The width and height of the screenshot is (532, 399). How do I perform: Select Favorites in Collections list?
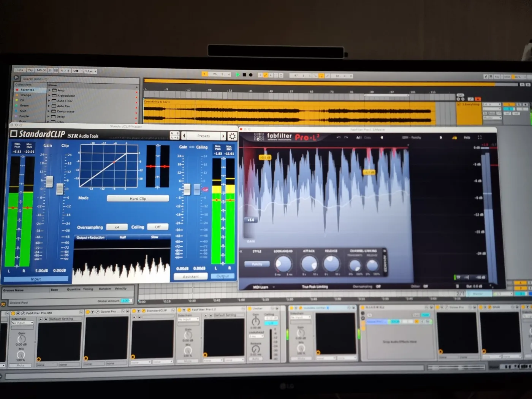27,90
